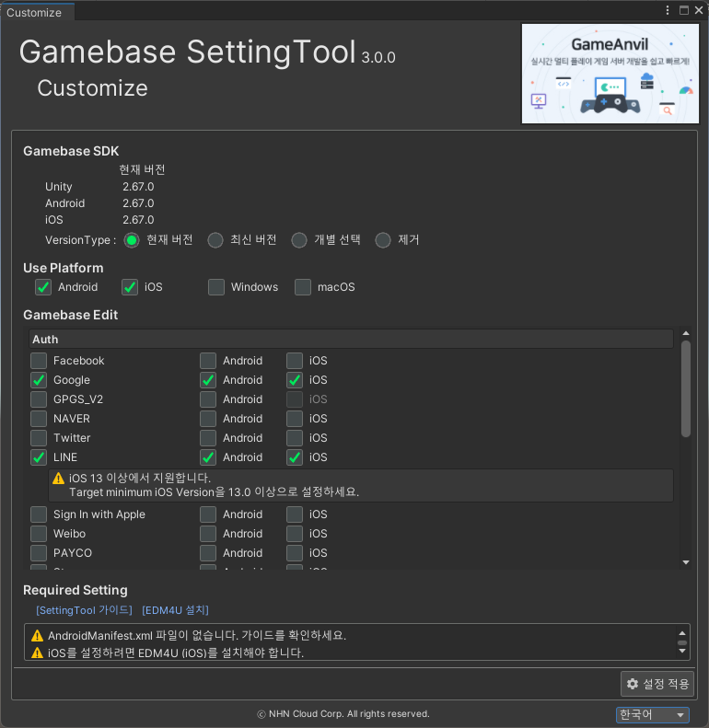709x728 pixels.
Task: Uncheck Google's iOS checkbox
Action: (295, 380)
